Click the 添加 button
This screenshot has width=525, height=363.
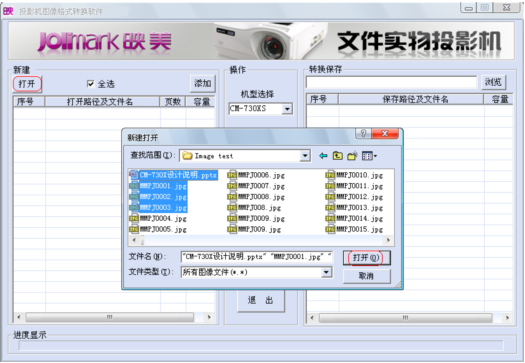(x=203, y=83)
